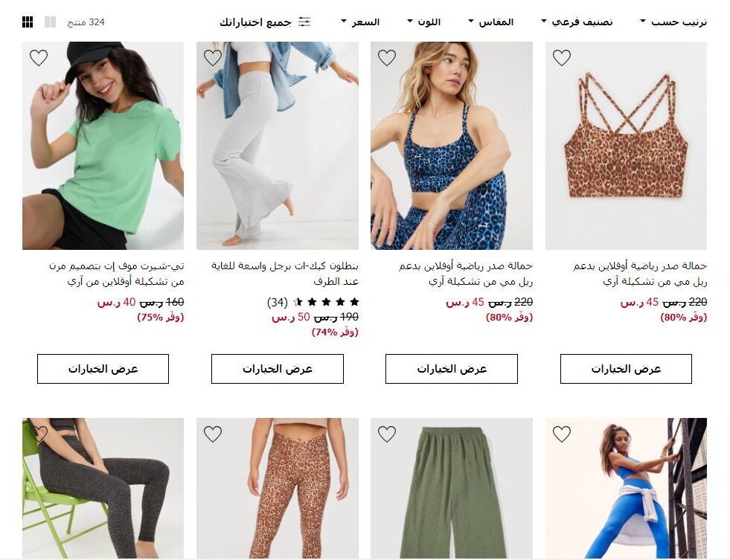This screenshot has width=730, height=560.
Task: Favorite the blue leopard sports bra heart
Action: pyautogui.click(x=387, y=58)
